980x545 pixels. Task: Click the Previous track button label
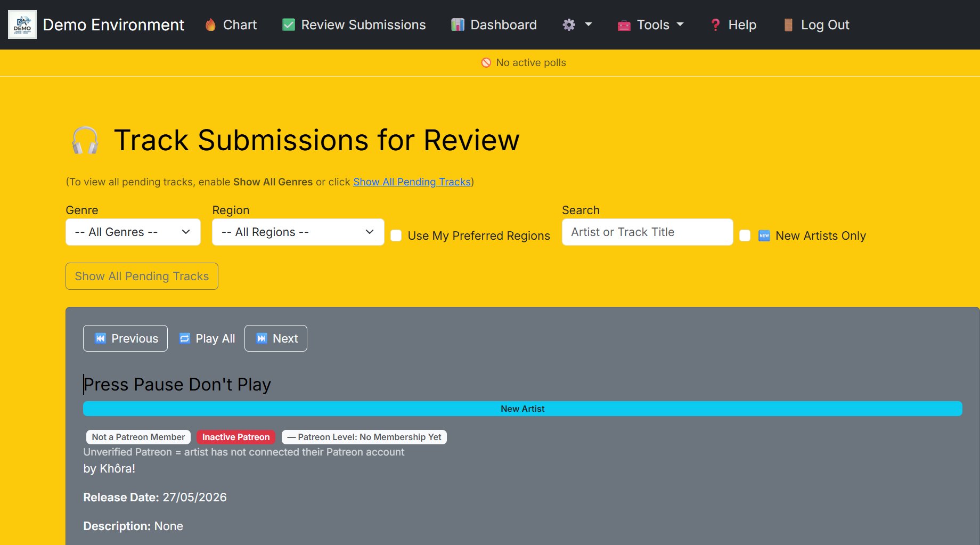pos(135,338)
